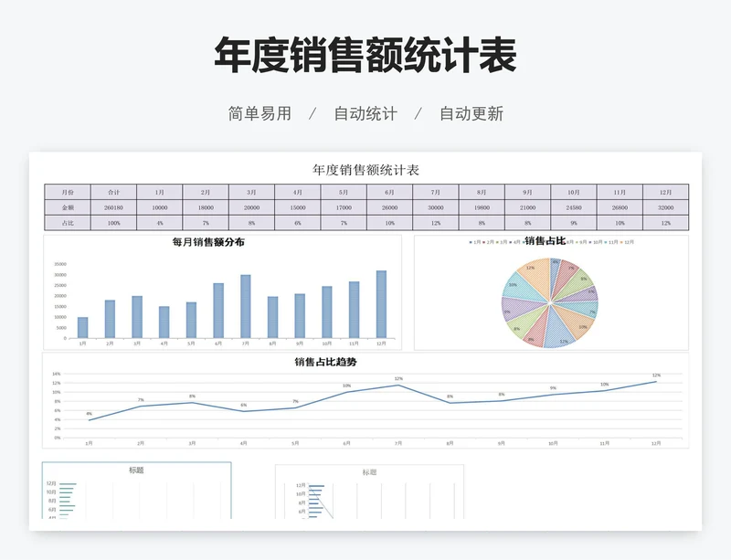Click the 占比 row label cell
The height and width of the screenshot is (560, 731).
tap(68, 223)
